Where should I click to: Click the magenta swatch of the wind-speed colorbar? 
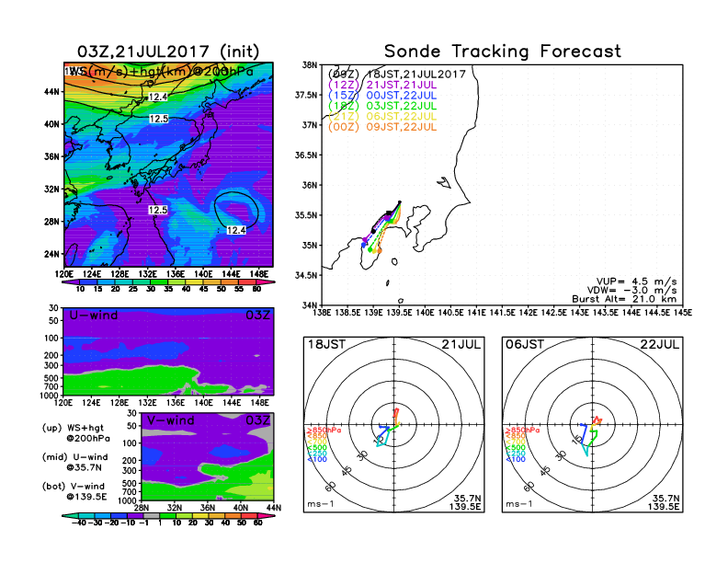point(265,281)
